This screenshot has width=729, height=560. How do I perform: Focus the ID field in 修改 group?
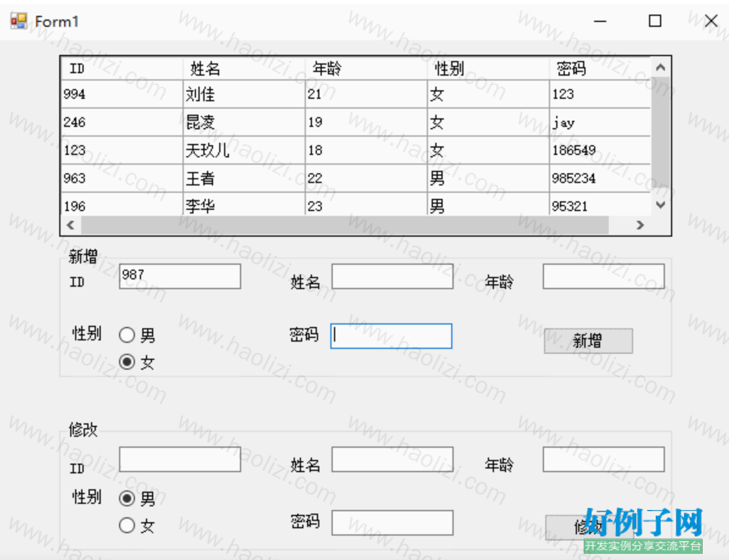(180, 459)
